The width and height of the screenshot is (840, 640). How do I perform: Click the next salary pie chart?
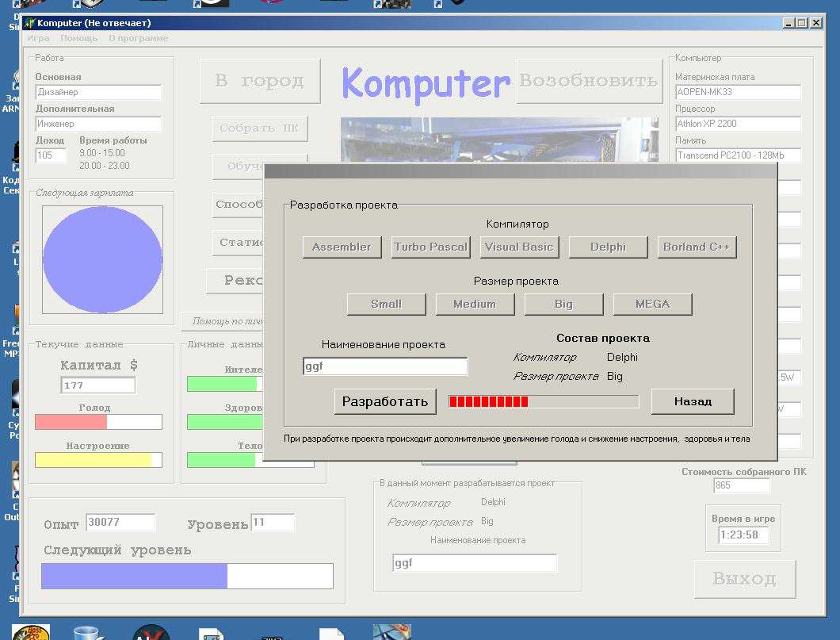coord(102,259)
